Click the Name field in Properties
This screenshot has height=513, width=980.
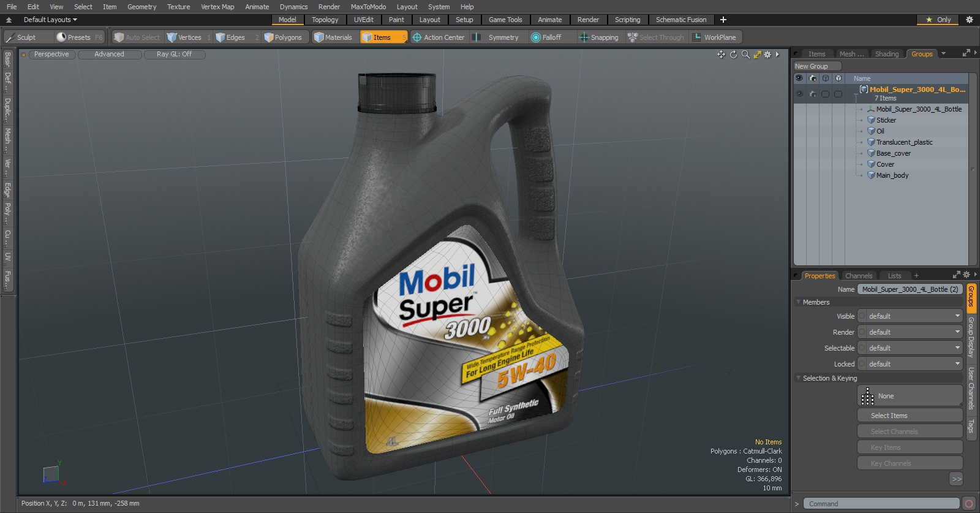click(x=910, y=289)
